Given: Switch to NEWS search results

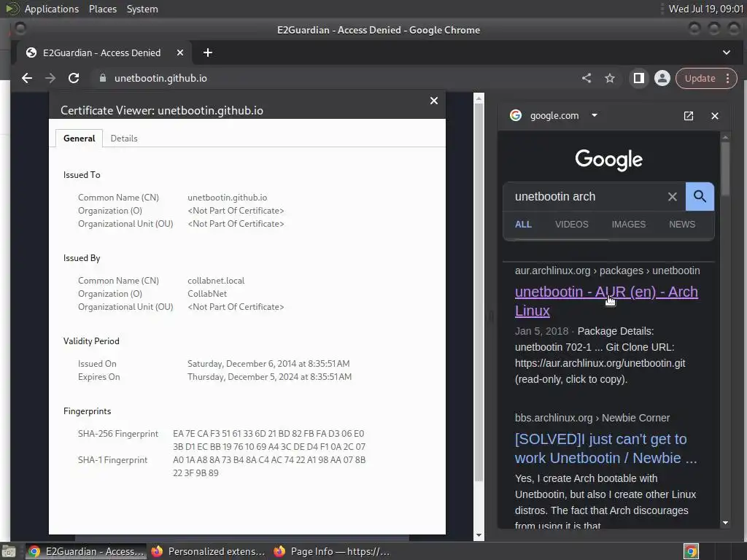Looking at the screenshot, I should (x=682, y=225).
